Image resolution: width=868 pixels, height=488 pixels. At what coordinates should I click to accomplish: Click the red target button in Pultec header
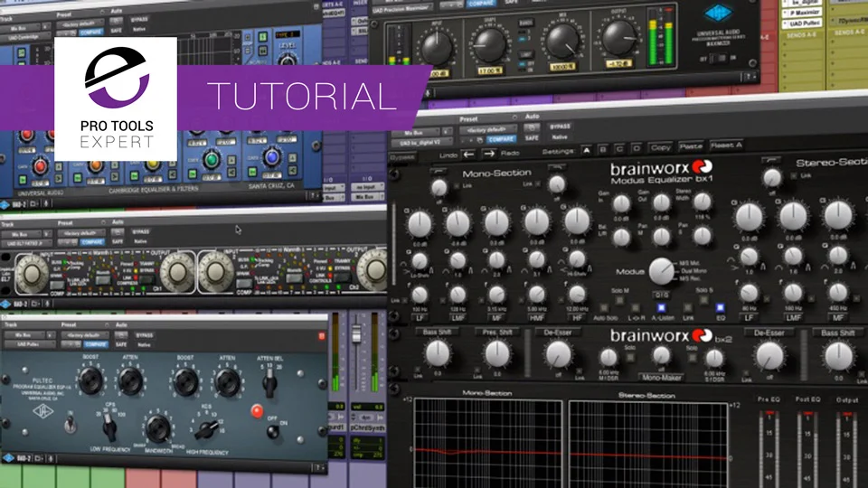click(322, 336)
